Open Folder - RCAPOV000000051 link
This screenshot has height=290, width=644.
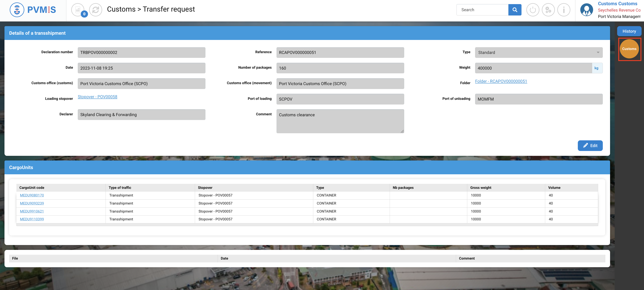point(501,81)
